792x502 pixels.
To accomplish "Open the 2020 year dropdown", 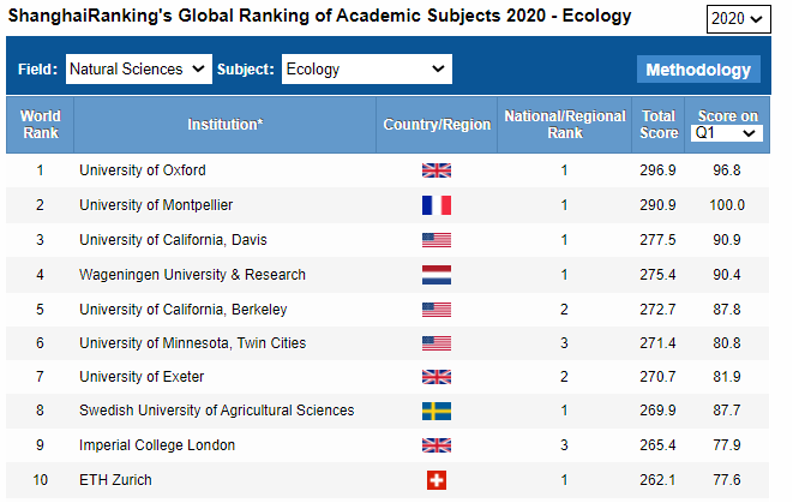I will [738, 19].
